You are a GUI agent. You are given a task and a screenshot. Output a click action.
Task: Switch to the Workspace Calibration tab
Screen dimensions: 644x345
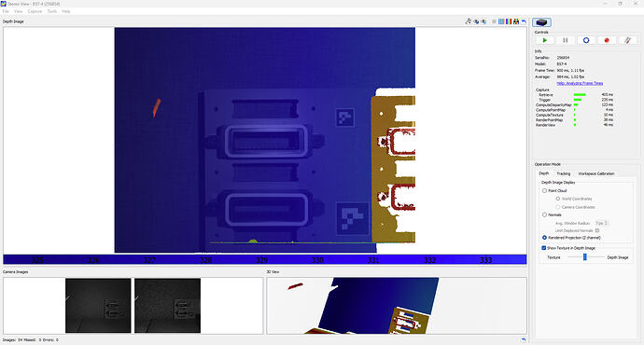tap(596, 173)
